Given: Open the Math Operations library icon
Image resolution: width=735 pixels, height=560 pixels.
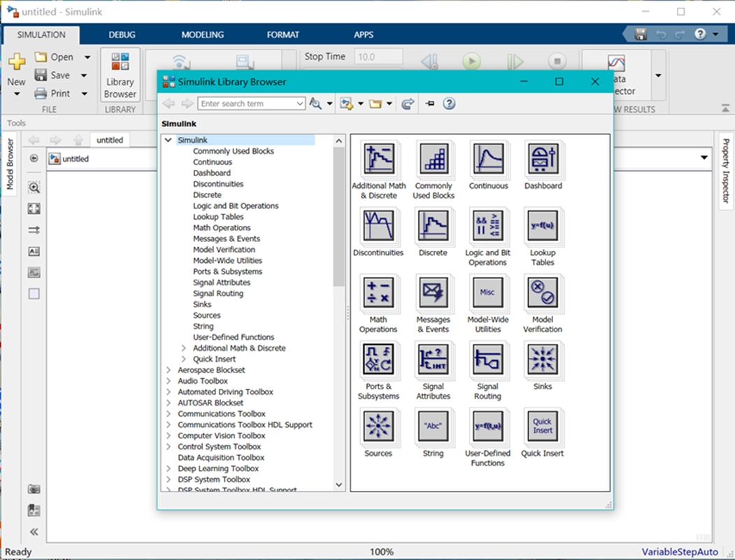Looking at the screenshot, I should (x=379, y=293).
